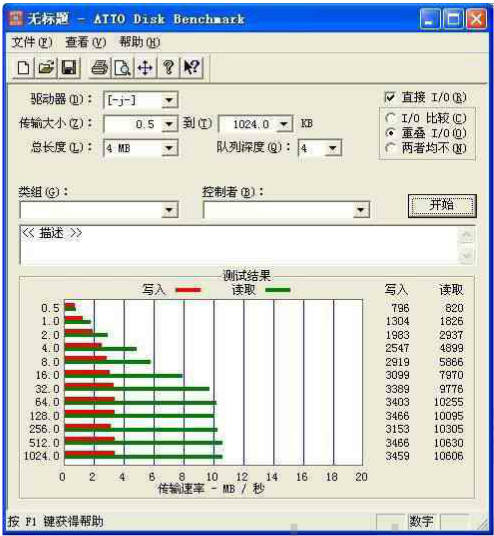The height and width of the screenshot is (536, 494).
Task: Click the 开始 start button
Action: [442, 205]
